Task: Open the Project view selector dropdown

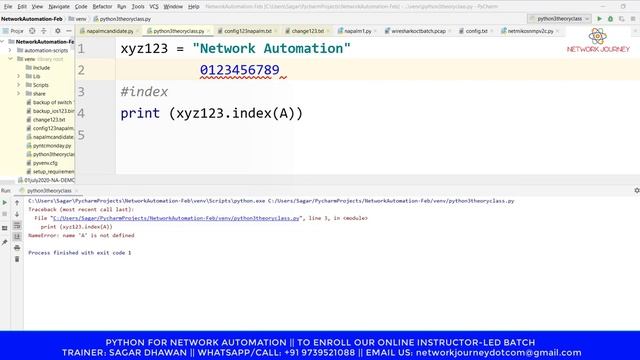Action: [13, 31]
